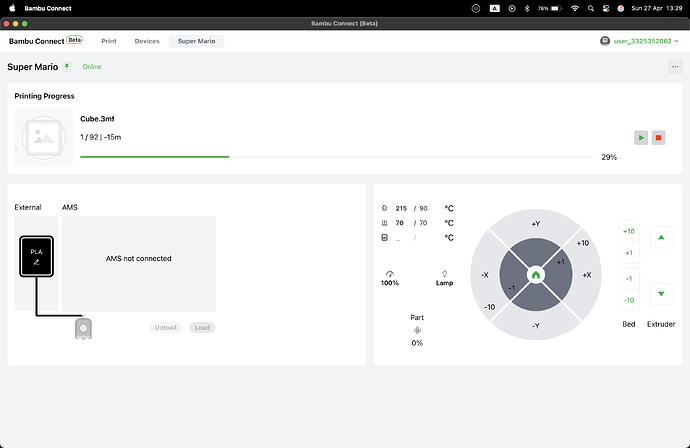Toggle the Lamp light

click(x=444, y=278)
